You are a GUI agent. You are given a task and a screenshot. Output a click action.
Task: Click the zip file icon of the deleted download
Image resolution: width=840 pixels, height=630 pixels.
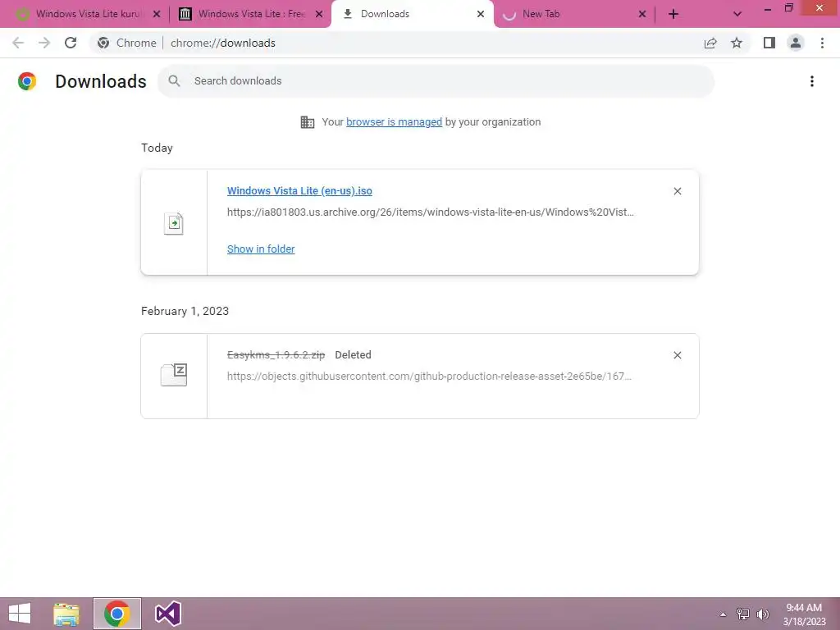coord(174,374)
